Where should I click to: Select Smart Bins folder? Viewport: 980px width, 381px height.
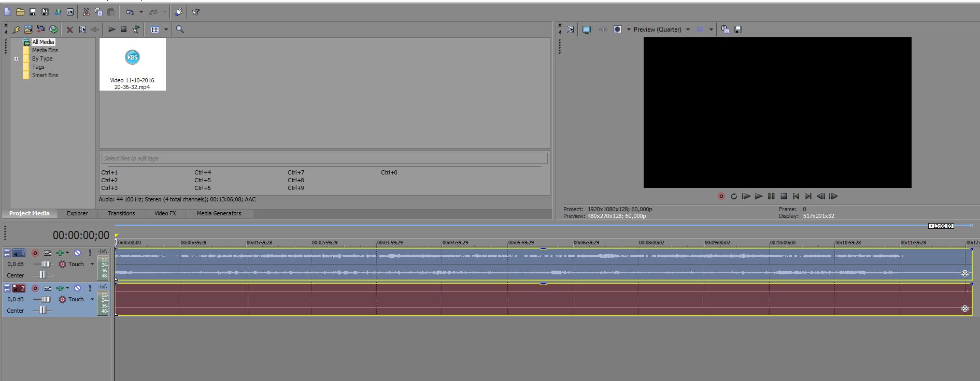coord(45,75)
